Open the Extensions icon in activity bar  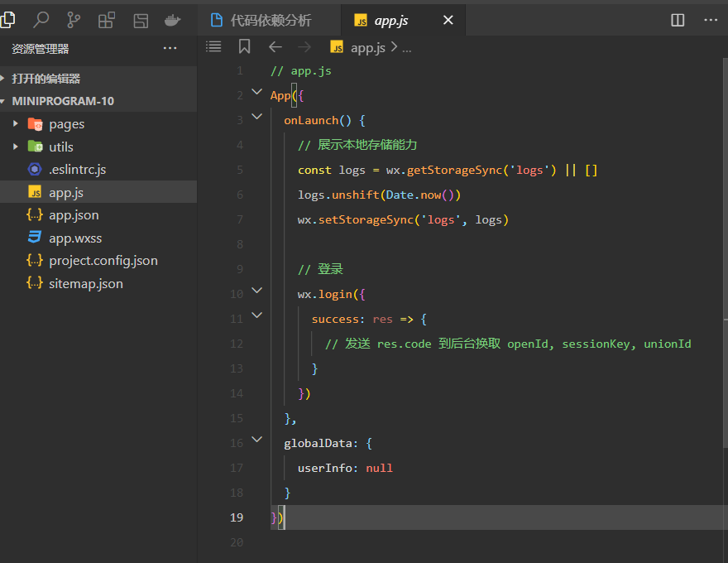point(107,20)
